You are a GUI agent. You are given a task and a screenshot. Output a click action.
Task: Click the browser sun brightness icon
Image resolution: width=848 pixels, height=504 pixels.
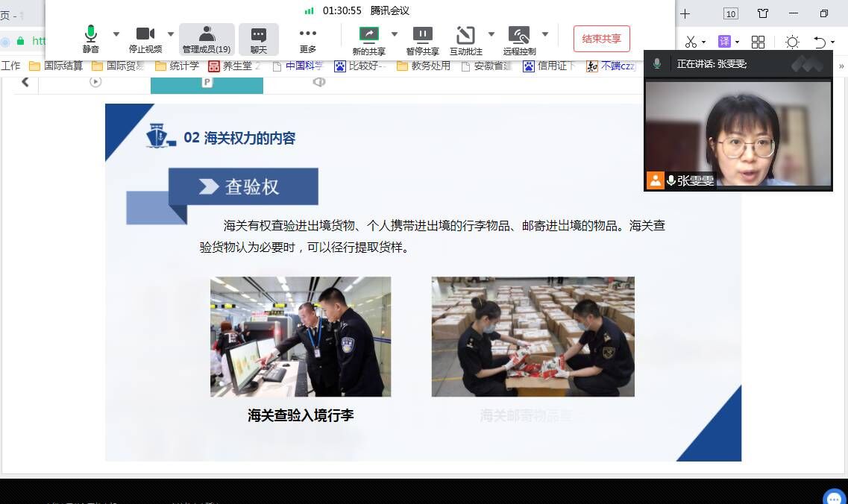click(792, 42)
